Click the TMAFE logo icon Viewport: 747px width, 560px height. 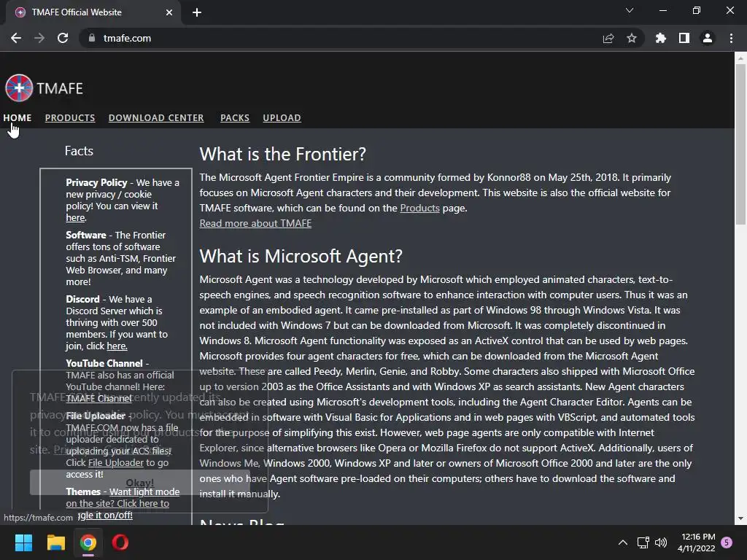[19, 88]
